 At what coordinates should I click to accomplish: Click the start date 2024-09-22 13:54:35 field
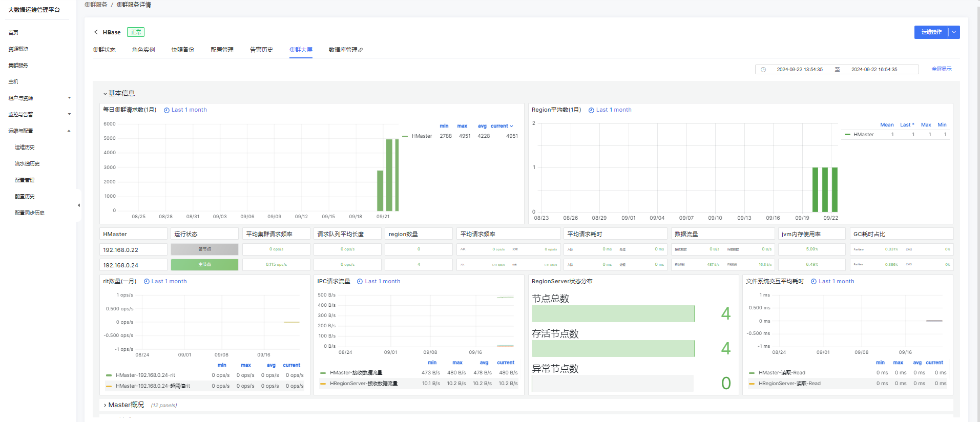(x=800, y=70)
